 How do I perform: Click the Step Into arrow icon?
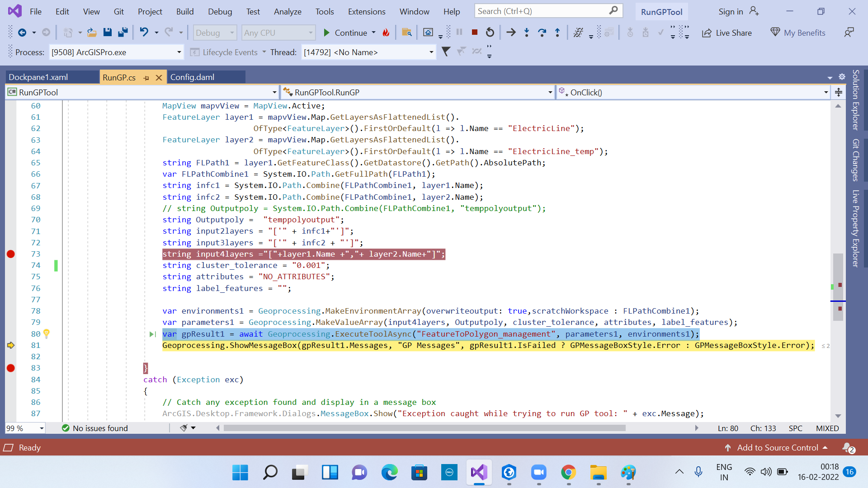tap(527, 32)
